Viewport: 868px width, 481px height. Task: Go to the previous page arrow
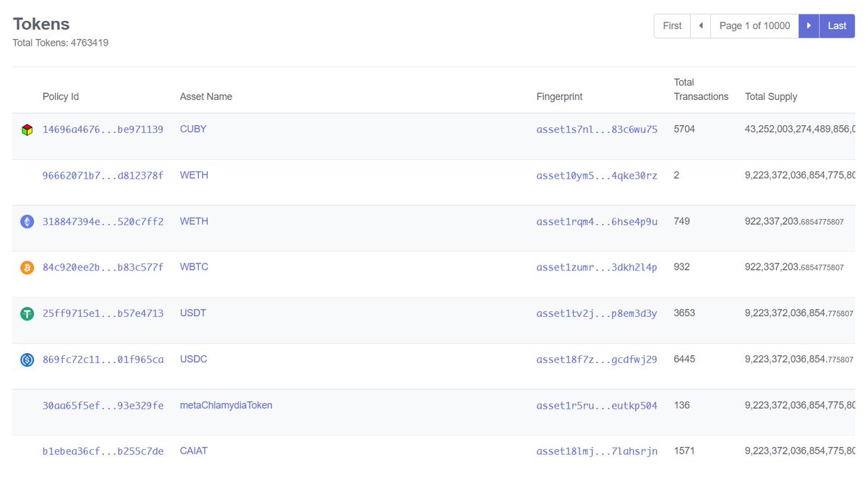pos(700,26)
